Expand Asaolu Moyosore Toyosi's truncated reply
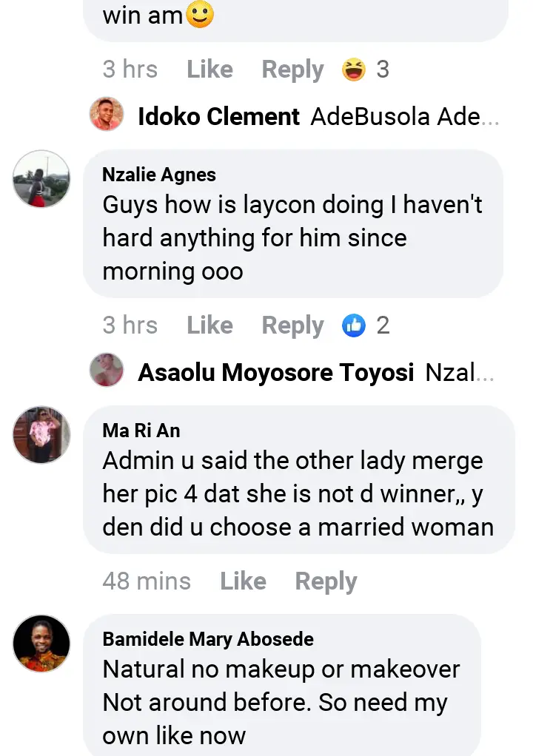This screenshot has width=533, height=756. (x=460, y=373)
